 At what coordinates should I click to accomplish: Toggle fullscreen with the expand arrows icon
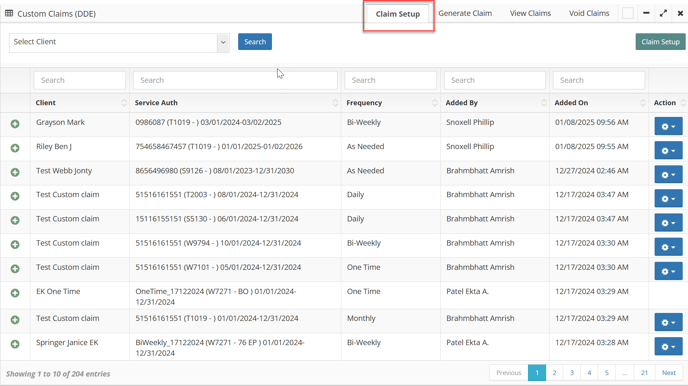coord(663,14)
